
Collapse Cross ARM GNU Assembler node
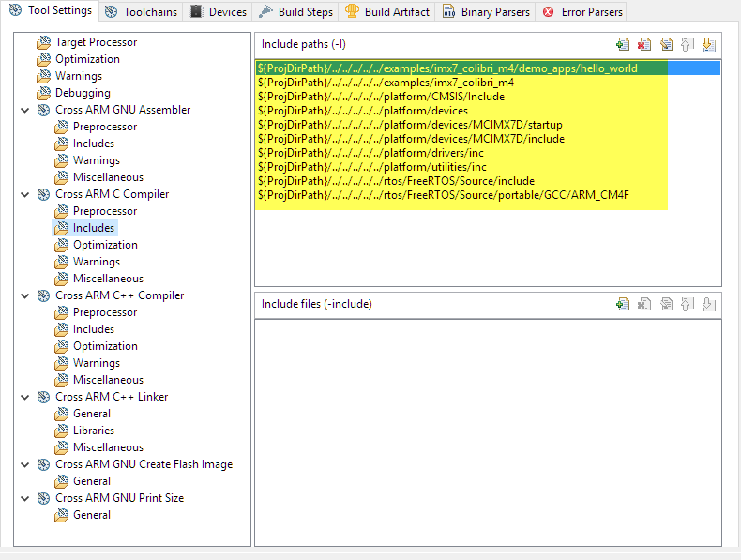pos(24,110)
